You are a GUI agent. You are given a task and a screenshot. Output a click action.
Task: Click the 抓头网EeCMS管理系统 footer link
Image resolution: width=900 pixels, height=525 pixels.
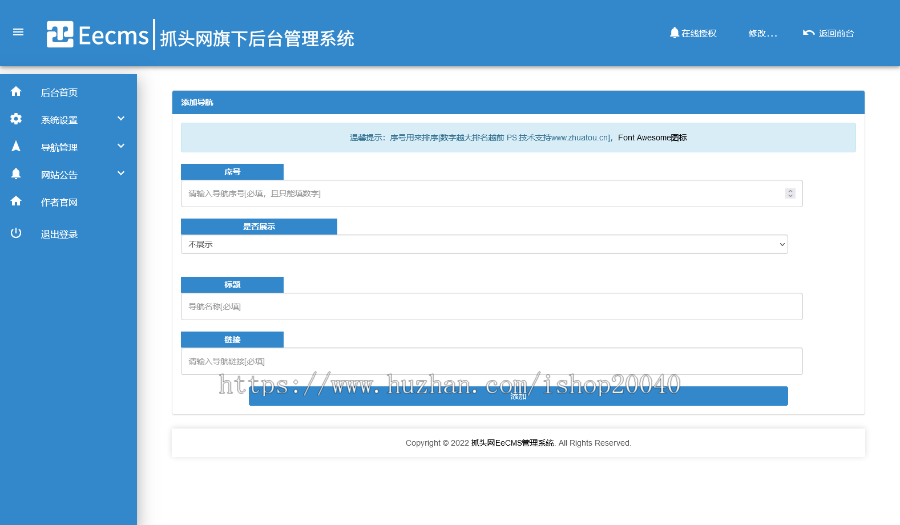coord(513,443)
